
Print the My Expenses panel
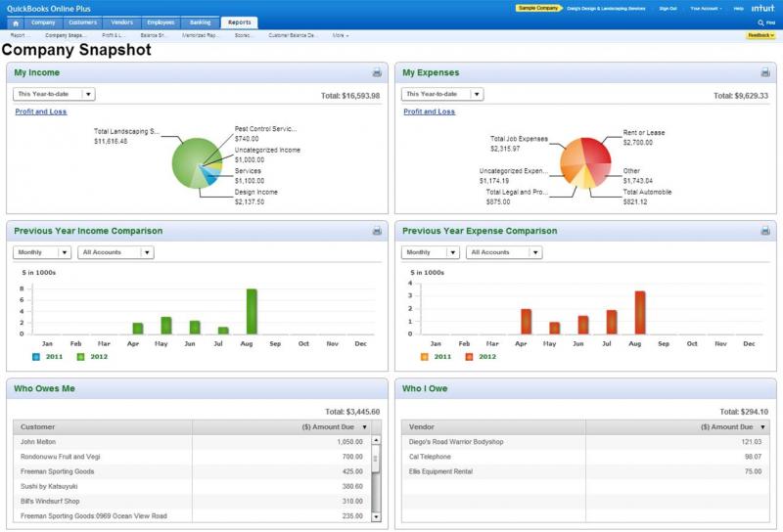[765, 73]
